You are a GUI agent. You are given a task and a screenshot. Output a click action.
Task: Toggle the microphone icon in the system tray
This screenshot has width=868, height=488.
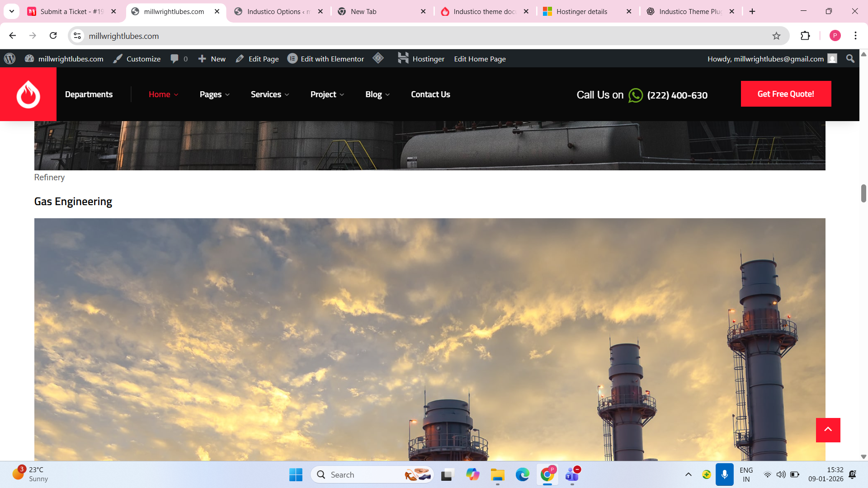click(x=724, y=474)
